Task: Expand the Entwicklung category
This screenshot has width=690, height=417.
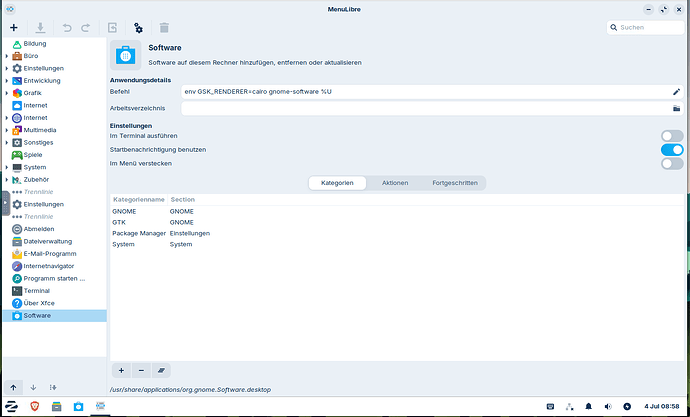Action: 7,81
